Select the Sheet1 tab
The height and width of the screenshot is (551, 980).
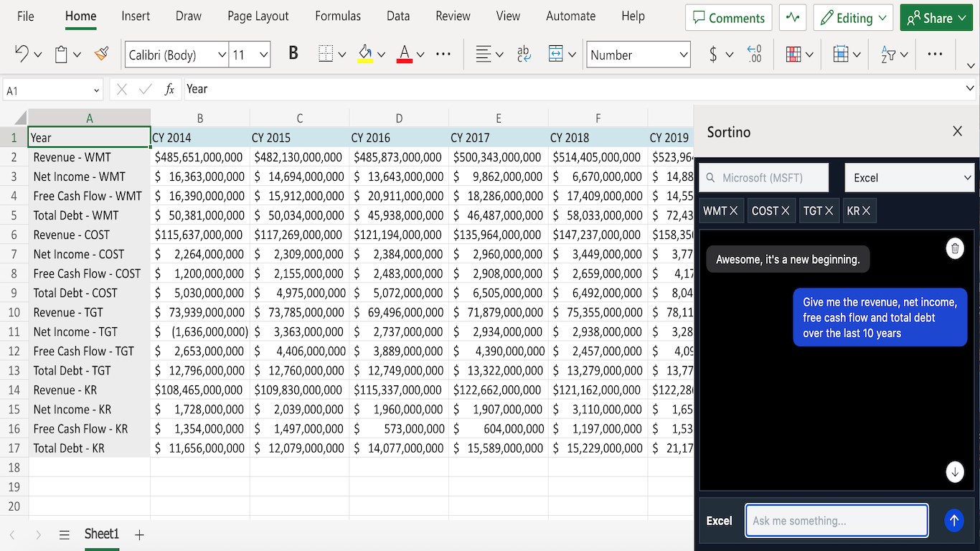[x=102, y=534]
